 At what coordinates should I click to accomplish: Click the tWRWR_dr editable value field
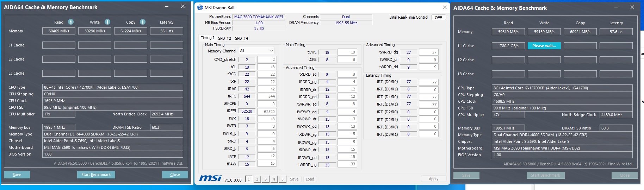(347, 119)
